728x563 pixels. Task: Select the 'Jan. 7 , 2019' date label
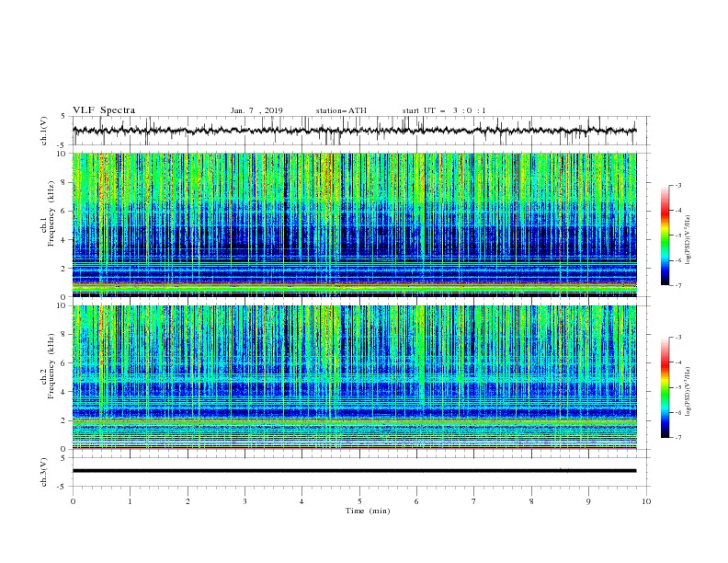(x=256, y=110)
